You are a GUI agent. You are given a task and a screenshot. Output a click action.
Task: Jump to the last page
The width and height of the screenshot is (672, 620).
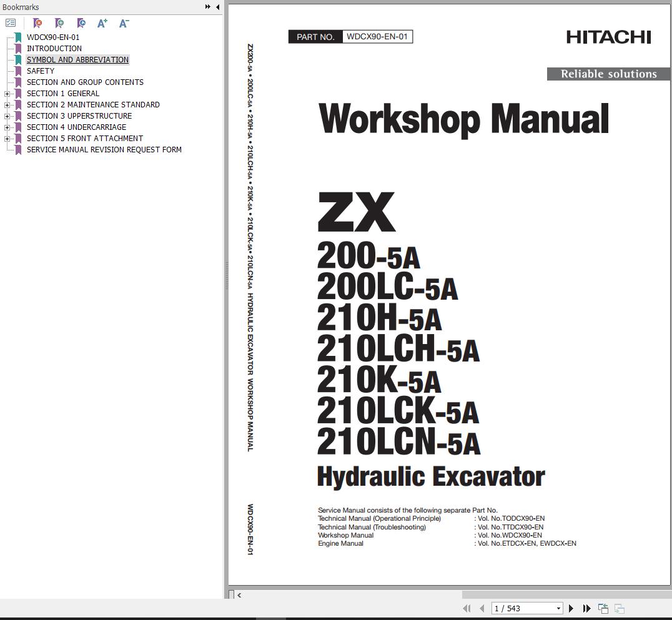[x=586, y=608]
